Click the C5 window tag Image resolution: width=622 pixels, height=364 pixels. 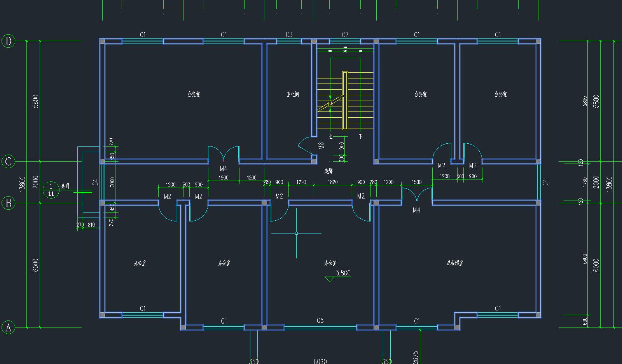[x=320, y=320]
